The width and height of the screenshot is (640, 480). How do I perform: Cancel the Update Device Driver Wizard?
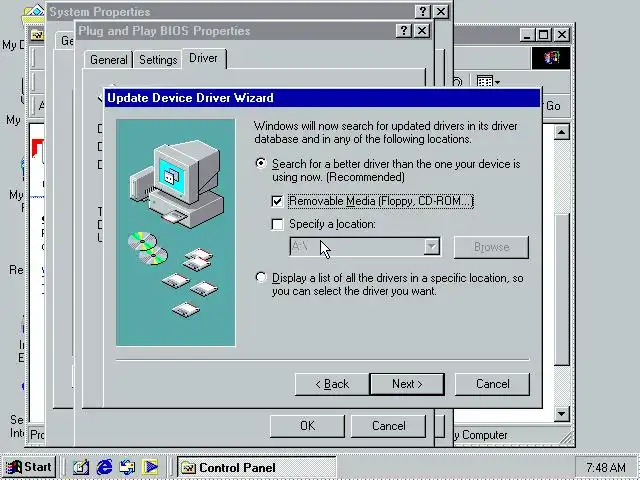[492, 384]
